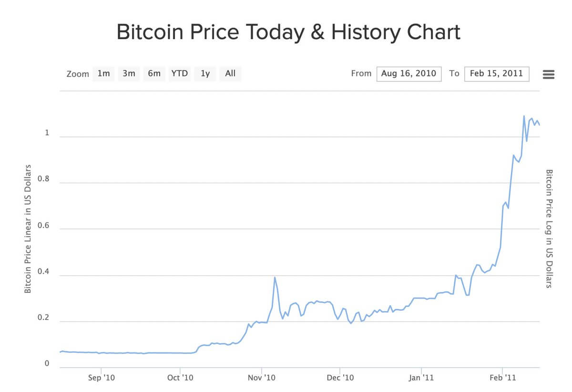The width and height of the screenshot is (572, 392).
Task: Switch to linear scale via left axis label
Action: click(x=27, y=230)
